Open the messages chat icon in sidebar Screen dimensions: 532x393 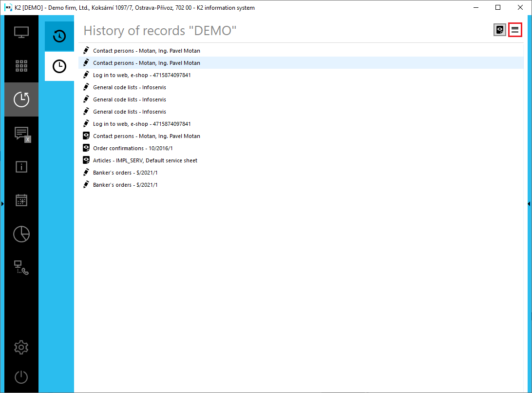[x=21, y=134]
